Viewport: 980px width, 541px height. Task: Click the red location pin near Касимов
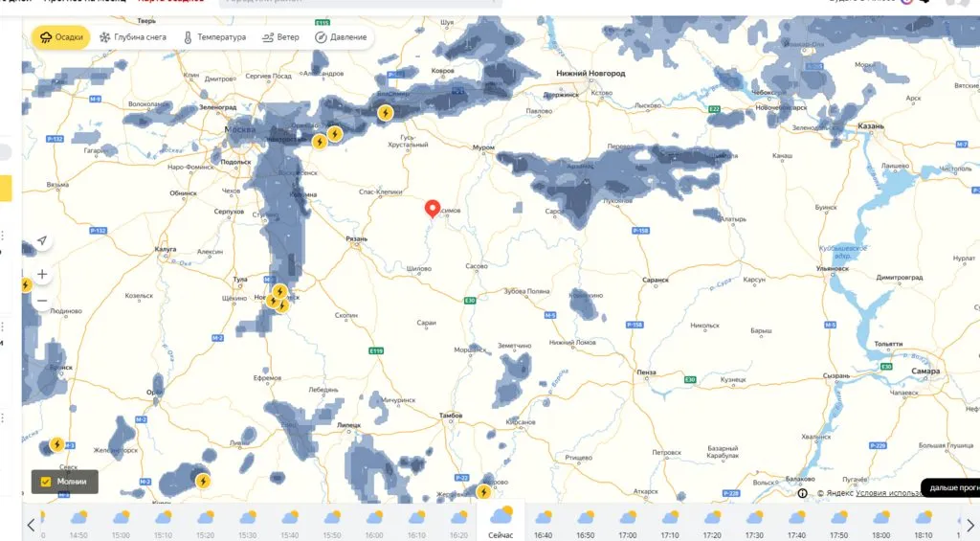[432, 209]
